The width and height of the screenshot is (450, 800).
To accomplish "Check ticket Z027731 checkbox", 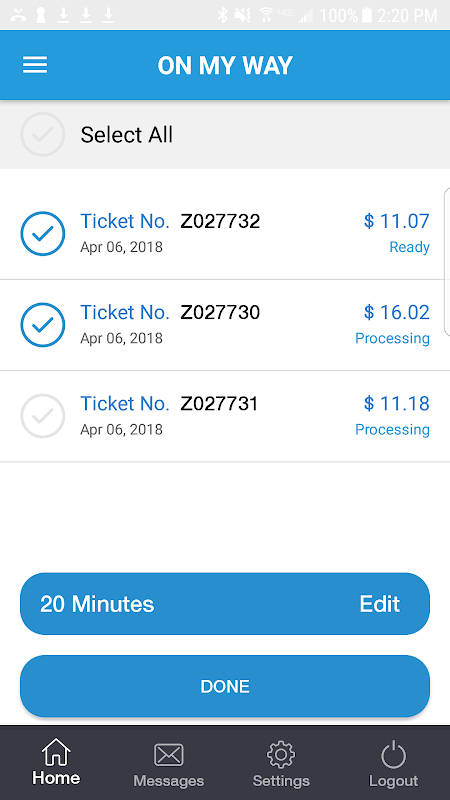I will (43, 416).
